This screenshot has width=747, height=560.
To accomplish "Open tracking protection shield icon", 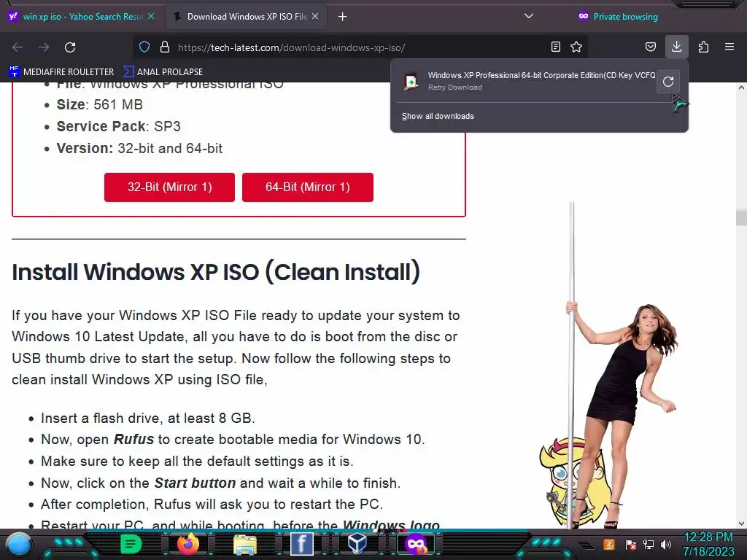I will pyautogui.click(x=144, y=47).
